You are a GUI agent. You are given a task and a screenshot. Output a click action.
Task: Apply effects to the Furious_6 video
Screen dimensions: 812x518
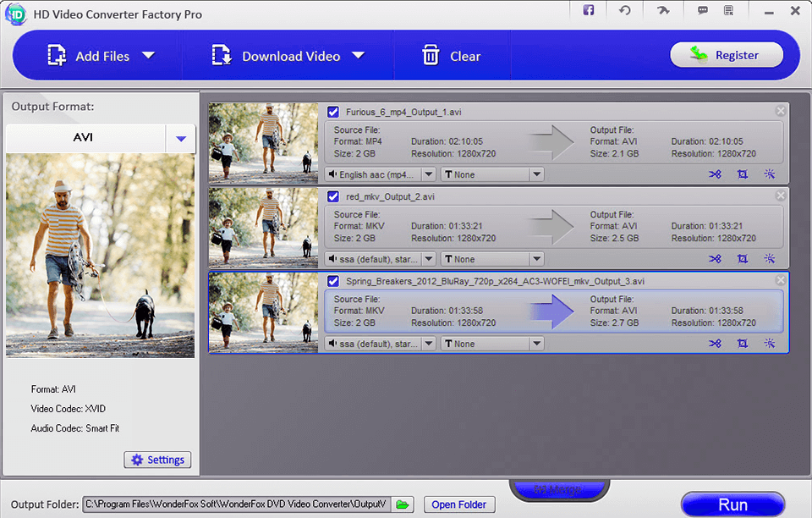(769, 174)
